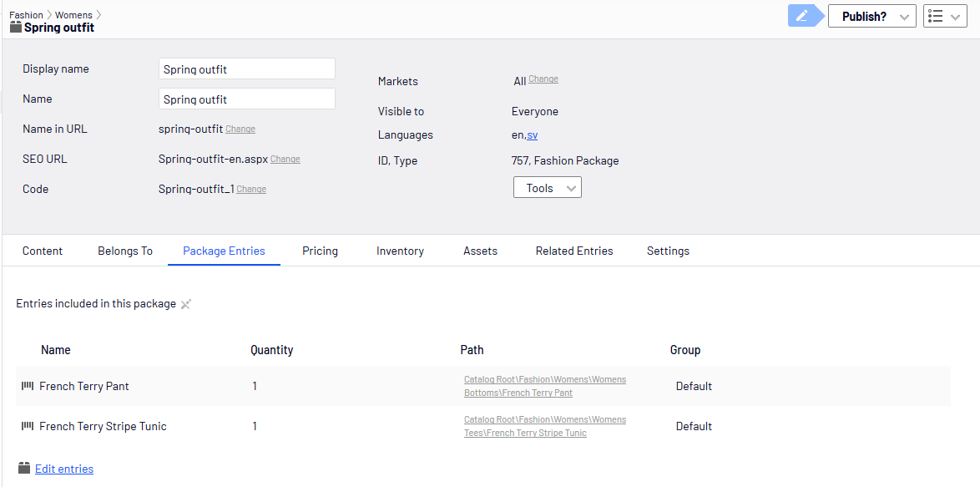Image resolution: width=980 pixels, height=487 pixels.
Task: Click the package icon next to Edit entries
Action: point(24,469)
